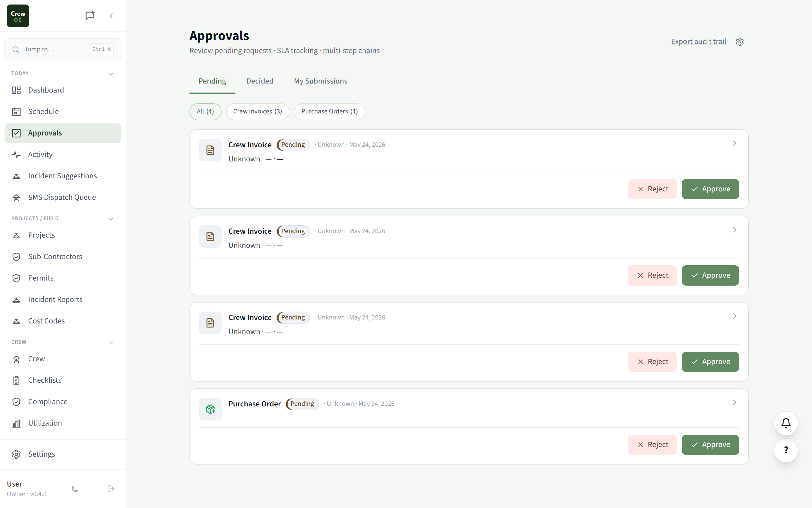The height and width of the screenshot is (508, 812).
Task: Reject the second Crew Invoice
Action: click(652, 275)
